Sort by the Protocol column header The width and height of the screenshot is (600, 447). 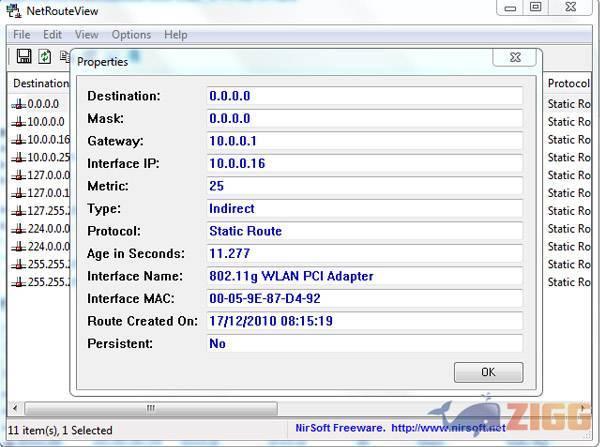click(569, 83)
